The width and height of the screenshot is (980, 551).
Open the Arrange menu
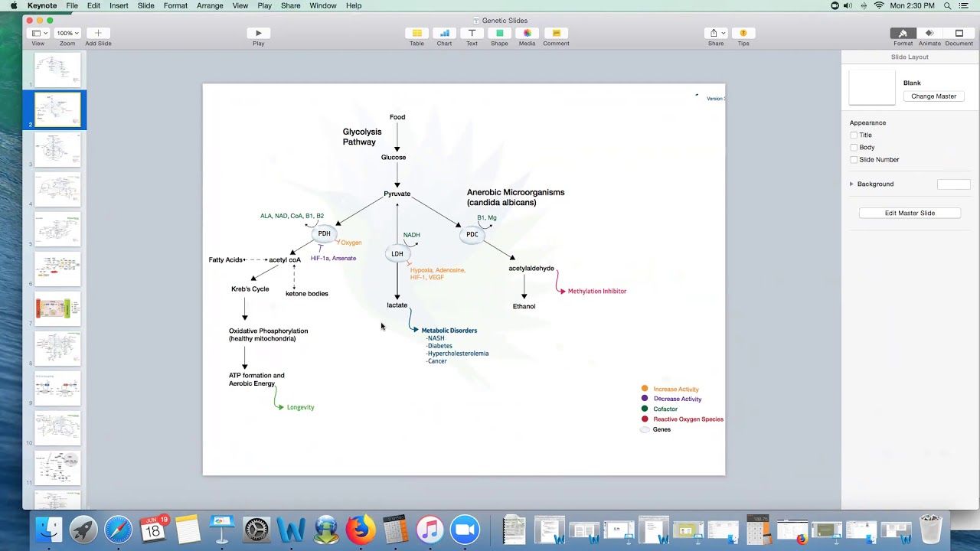coord(210,5)
